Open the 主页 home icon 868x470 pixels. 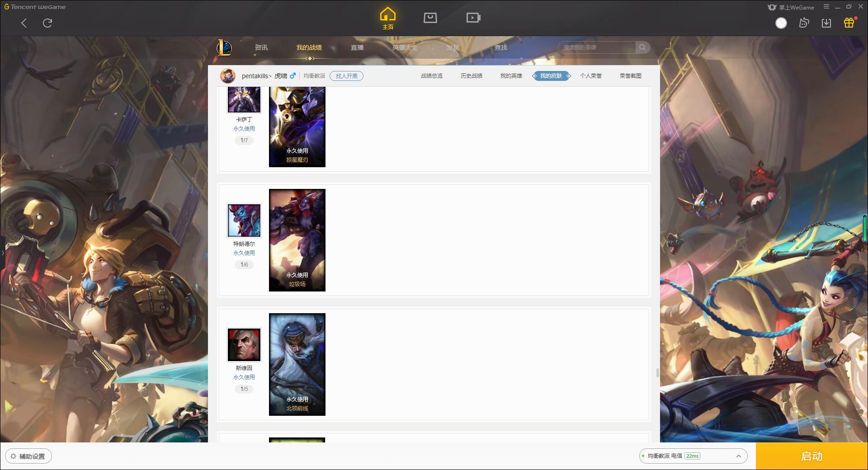388,19
